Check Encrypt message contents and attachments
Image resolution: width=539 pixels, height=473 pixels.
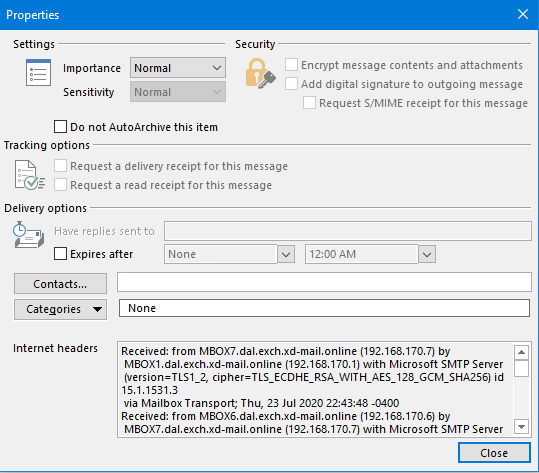pyautogui.click(x=291, y=65)
